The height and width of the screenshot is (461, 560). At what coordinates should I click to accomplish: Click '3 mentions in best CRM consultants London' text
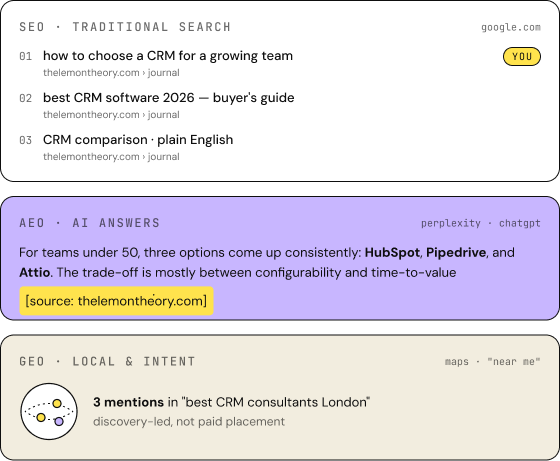[x=231, y=402]
